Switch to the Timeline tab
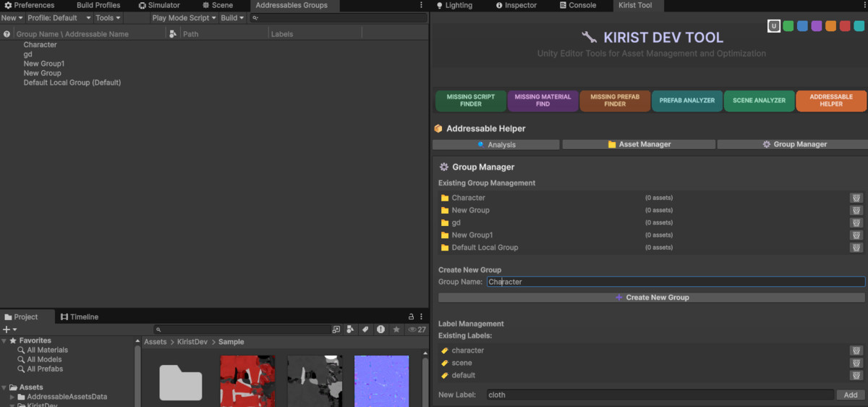This screenshot has height=407, width=868. [80, 316]
